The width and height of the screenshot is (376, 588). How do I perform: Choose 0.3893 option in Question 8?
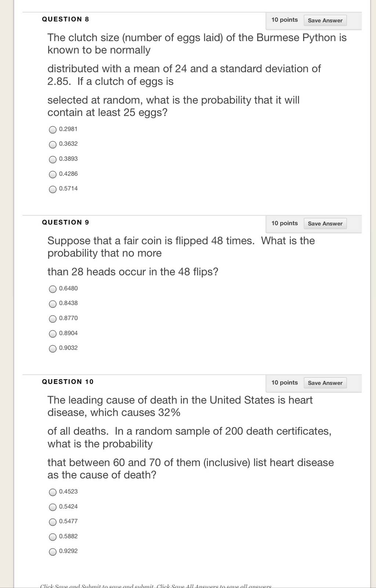click(x=53, y=159)
